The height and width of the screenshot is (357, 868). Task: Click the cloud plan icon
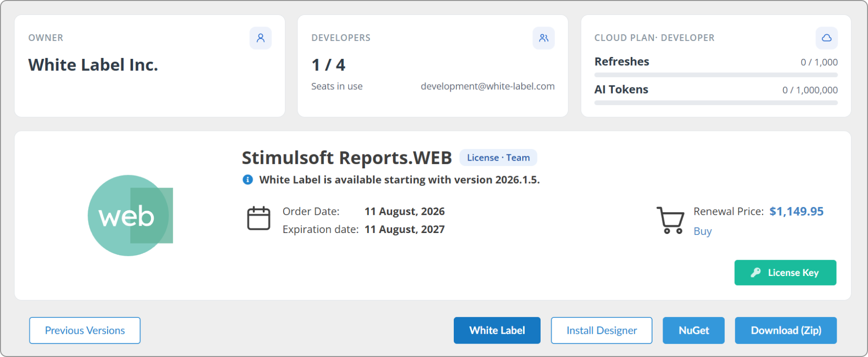pyautogui.click(x=827, y=38)
